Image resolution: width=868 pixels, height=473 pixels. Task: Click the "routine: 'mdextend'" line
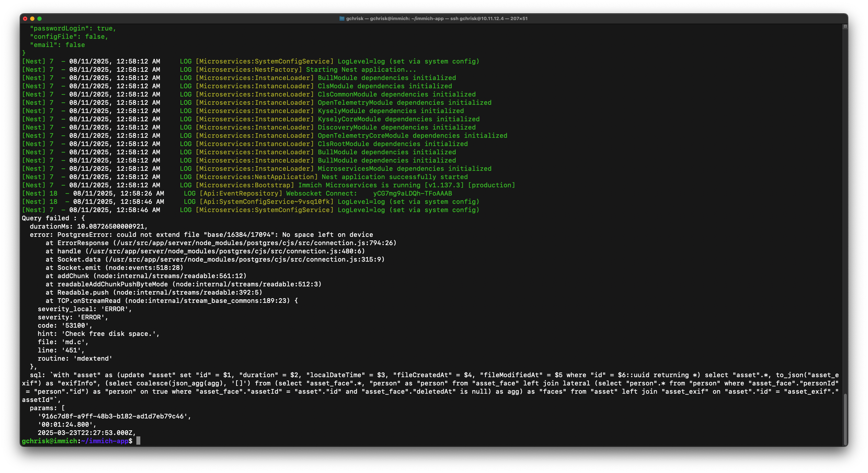[x=75, y=359]
